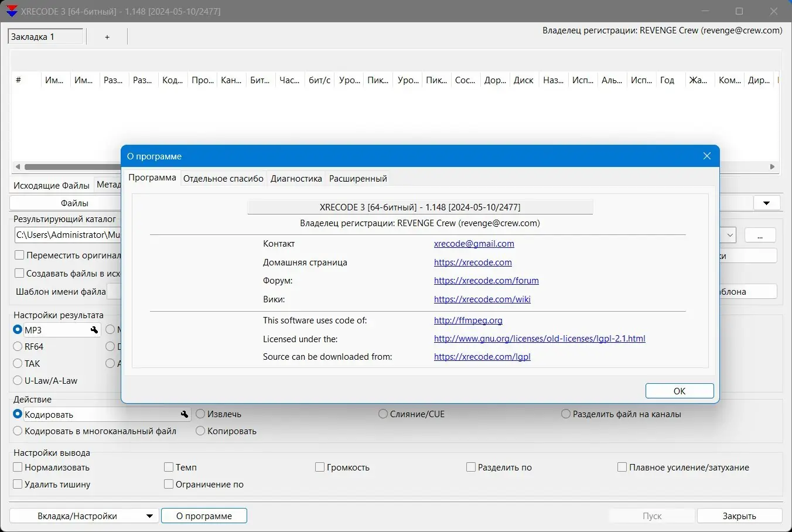
Task: Select the Кодировать action radio
Action: 18,414
